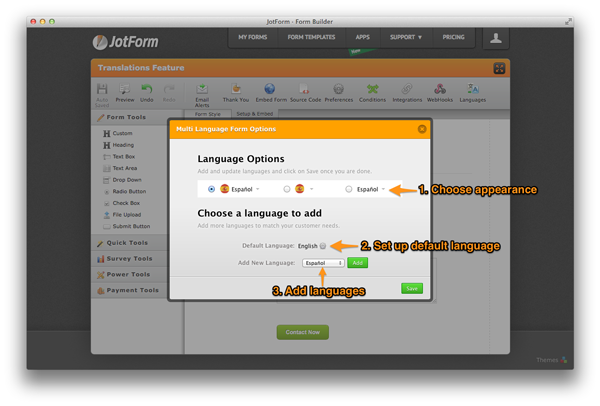Add a Drop Down field
600x406 pixels.
[122, 180]
